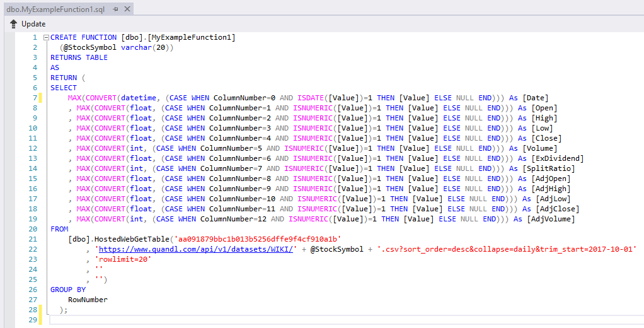Viewport: 644px width, 328px height.
Task: Click the SELECT keyword on line 6
Action: tap(64, 88)
